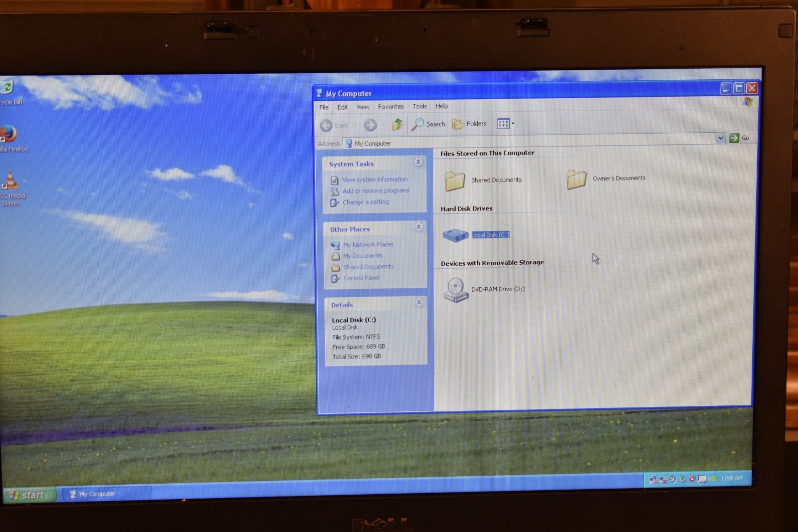Viewport: 798px width, 532px height.
Task: Open the Edit menu
Action: pyautogui.click(x=342, y=107)
